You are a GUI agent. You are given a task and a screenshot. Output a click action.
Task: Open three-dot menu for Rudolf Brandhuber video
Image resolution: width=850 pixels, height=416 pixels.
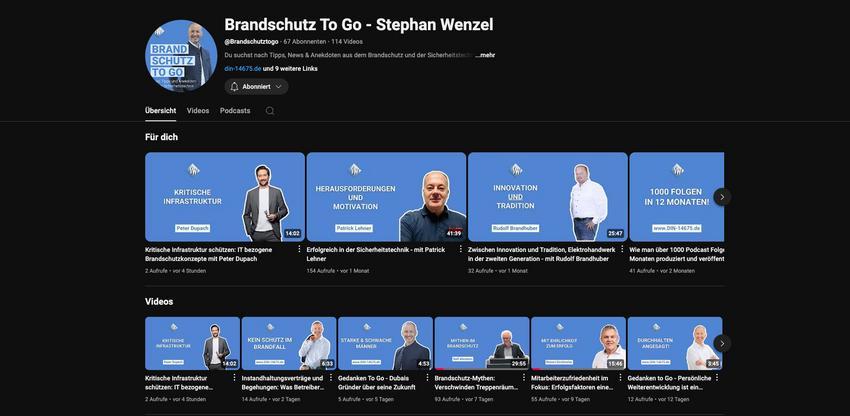621,249
